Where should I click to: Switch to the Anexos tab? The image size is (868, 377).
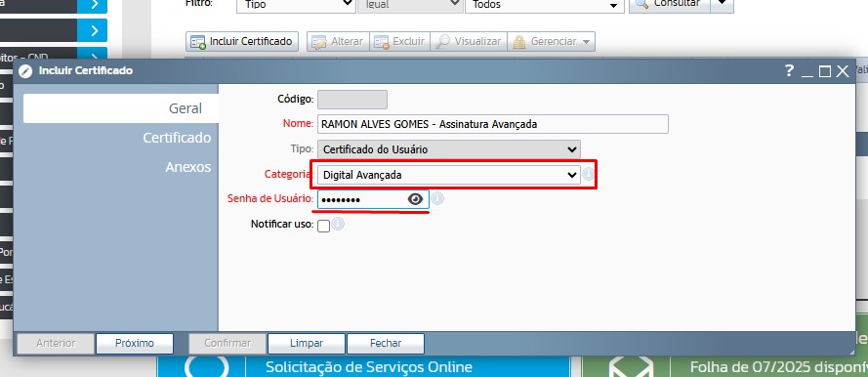pyautogui.click(x=187, y=167)
